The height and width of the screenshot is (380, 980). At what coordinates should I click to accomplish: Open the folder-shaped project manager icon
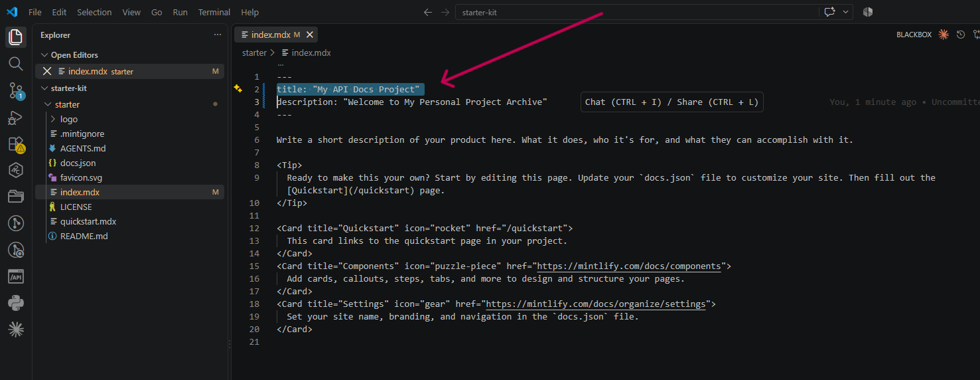16,197
